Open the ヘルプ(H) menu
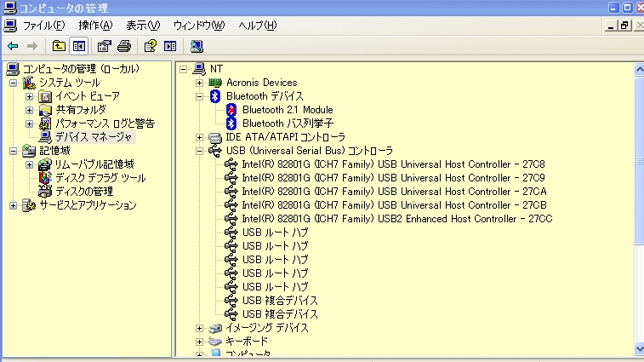 point(258,26)
